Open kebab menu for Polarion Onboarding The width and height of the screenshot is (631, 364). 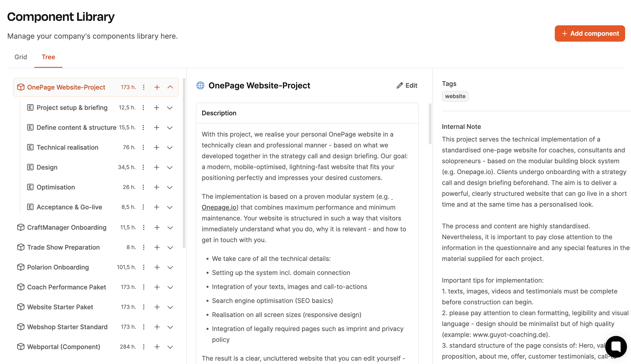(x=144, y=267)
